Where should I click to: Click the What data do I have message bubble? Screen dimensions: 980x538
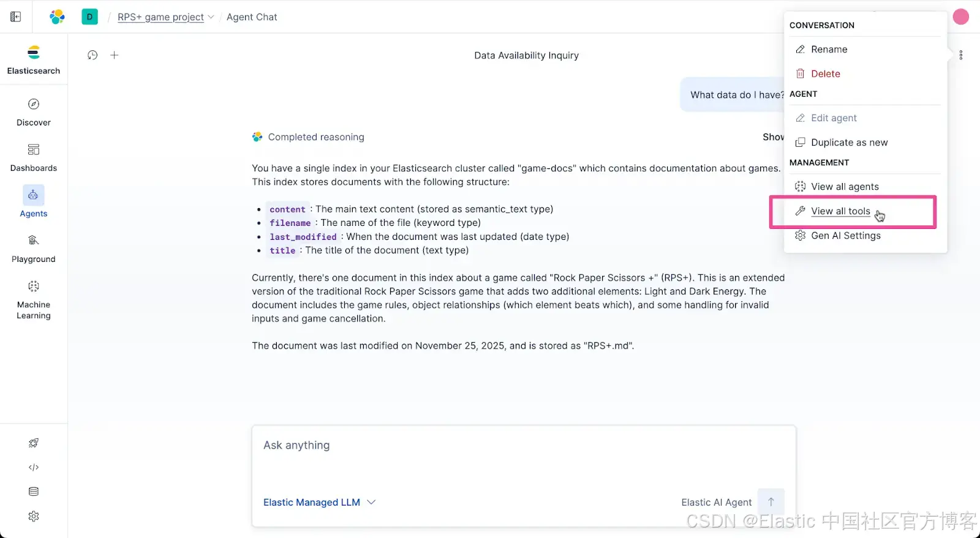733,95
